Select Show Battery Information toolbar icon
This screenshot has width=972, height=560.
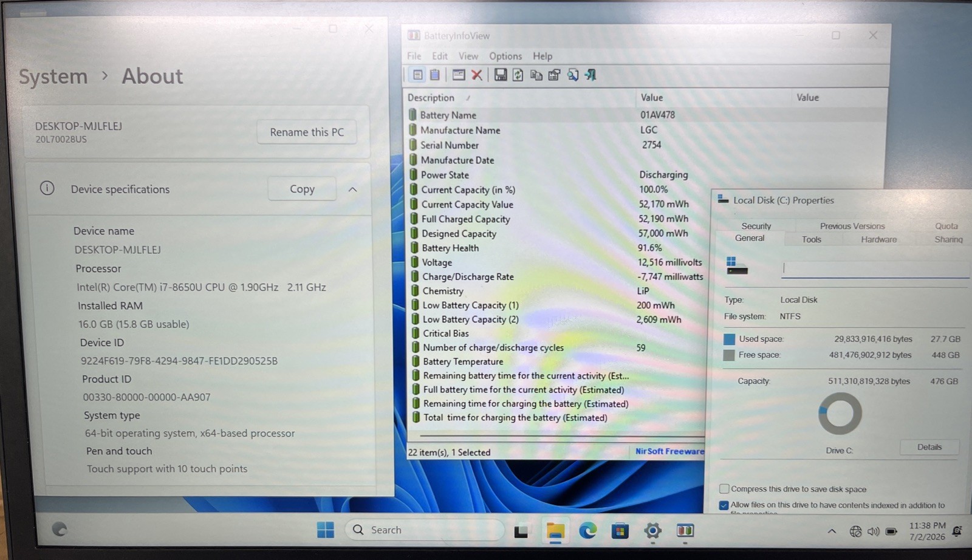[x=417, y=75]
